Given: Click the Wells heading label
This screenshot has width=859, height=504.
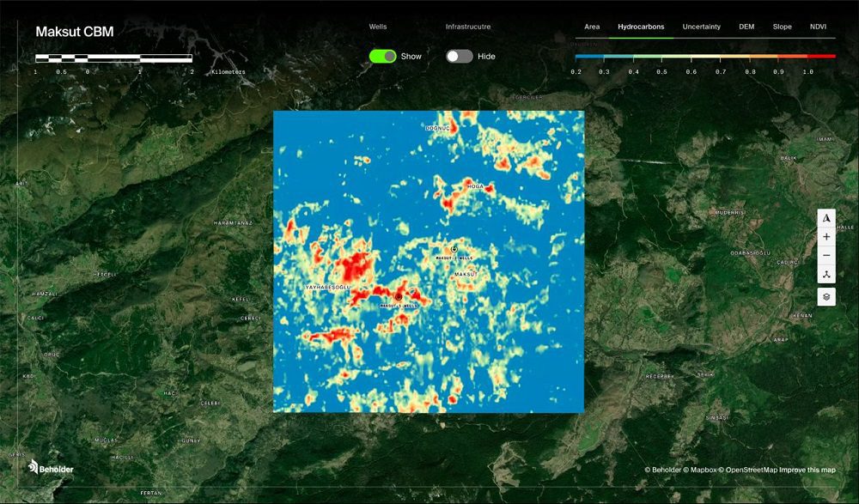Looking at the screenshot, I should (x=377, y=27).
